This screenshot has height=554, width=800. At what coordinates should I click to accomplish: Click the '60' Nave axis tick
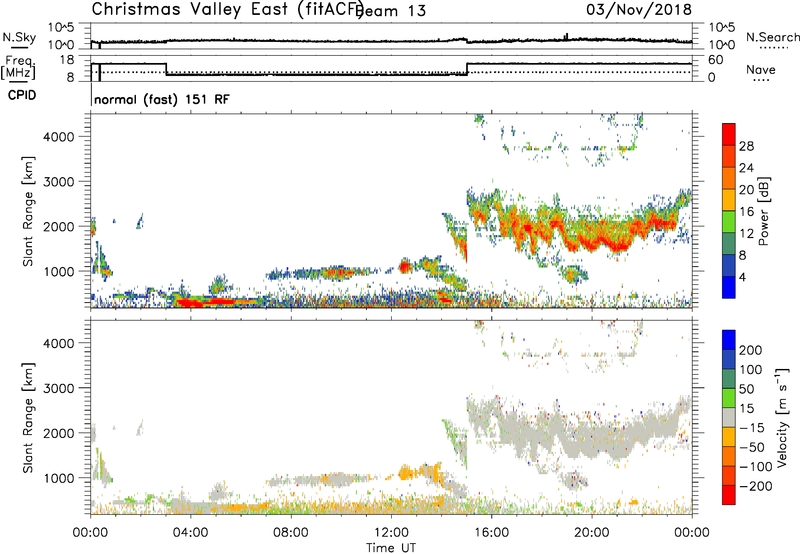tap(716, 60)
